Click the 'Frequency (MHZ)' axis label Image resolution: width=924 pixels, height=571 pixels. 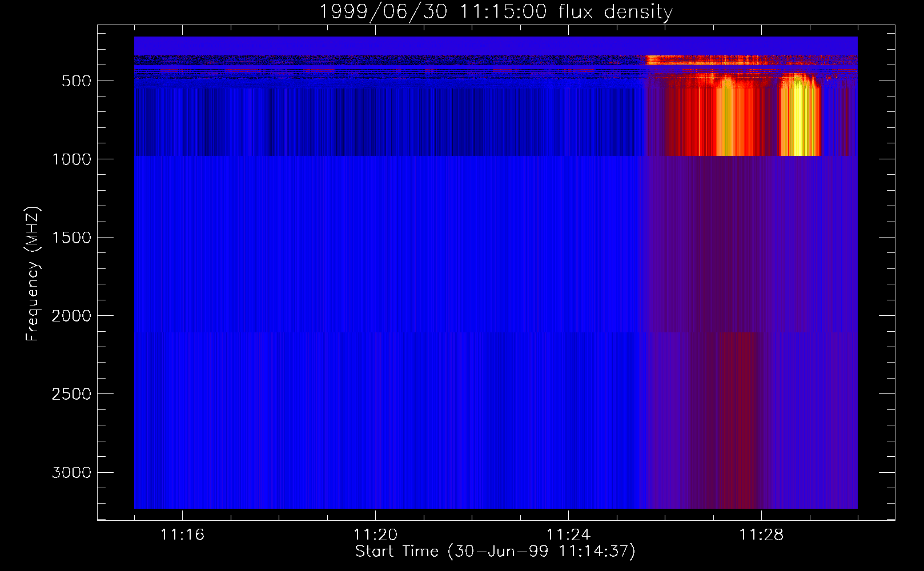pos(33,274)
